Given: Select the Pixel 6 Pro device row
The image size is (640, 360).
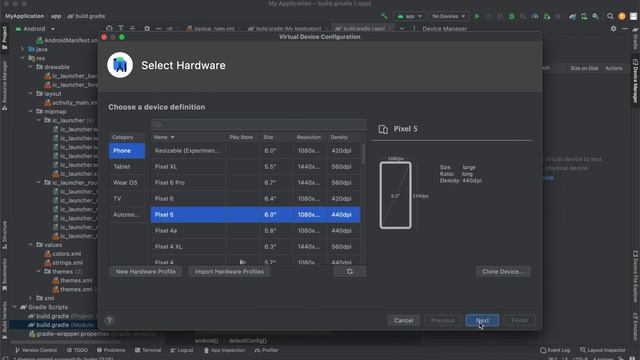Looking at the screenshot, I should coord(256,182).
